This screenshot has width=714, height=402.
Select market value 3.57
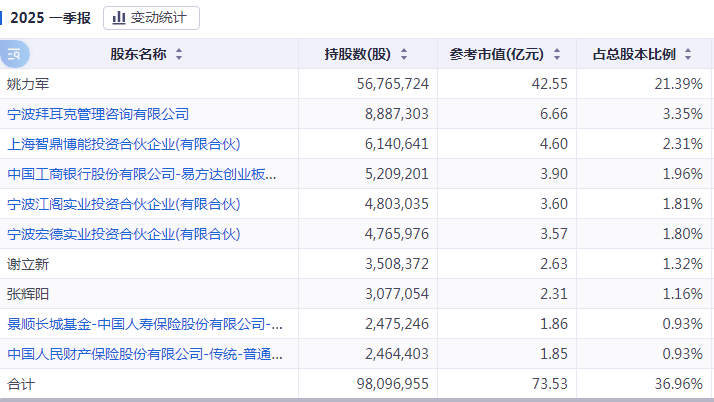554,234
